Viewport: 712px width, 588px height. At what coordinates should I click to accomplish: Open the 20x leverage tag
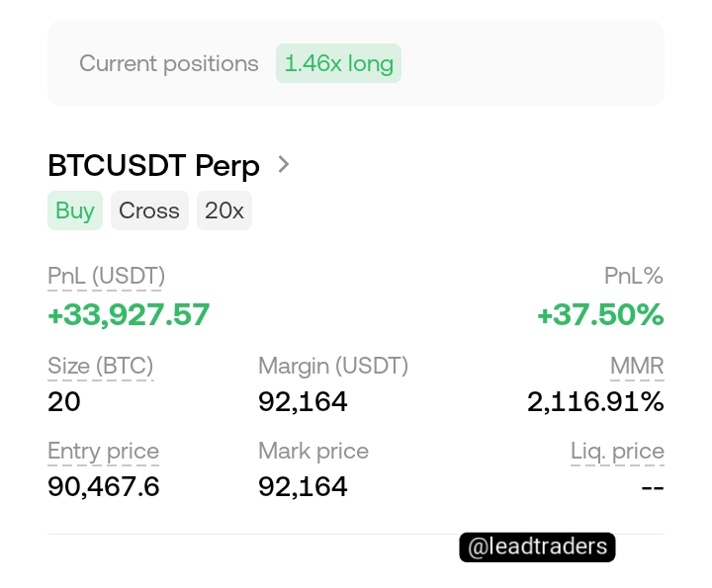(224, 210)
